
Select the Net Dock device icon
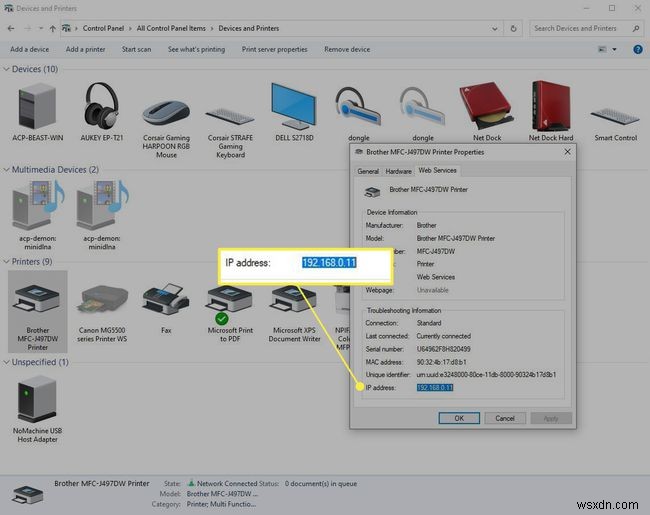[487, 106]
